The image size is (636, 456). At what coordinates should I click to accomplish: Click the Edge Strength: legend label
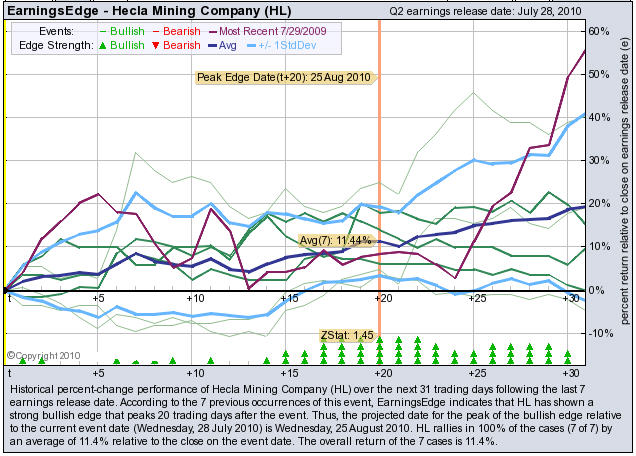click(x=56, y=45)
